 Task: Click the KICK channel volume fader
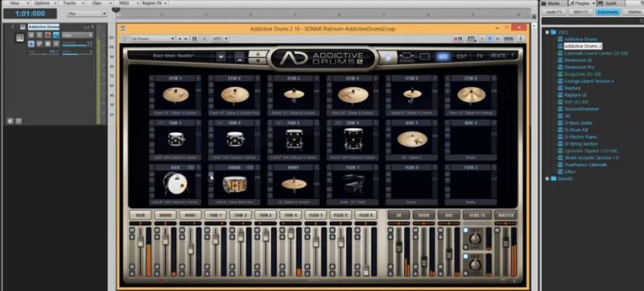140,241
